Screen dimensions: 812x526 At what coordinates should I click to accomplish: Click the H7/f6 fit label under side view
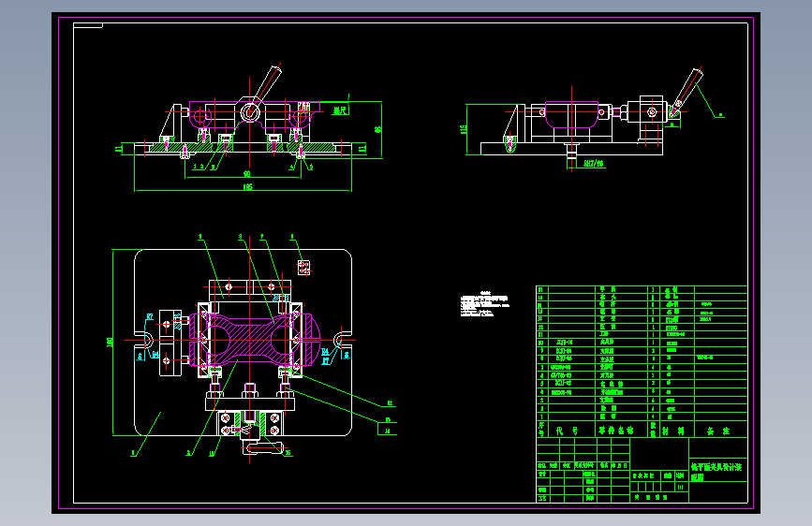(x=594, y=163)
